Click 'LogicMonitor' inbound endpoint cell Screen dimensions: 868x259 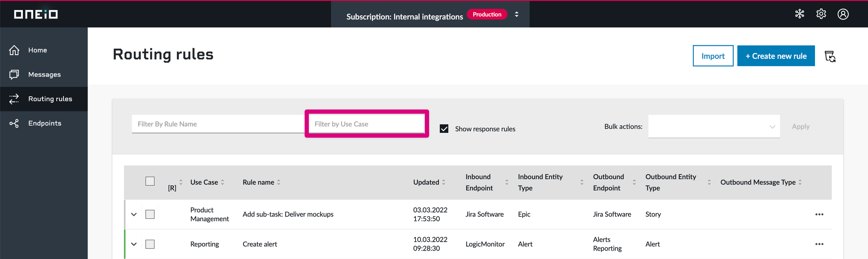(485, 244)
